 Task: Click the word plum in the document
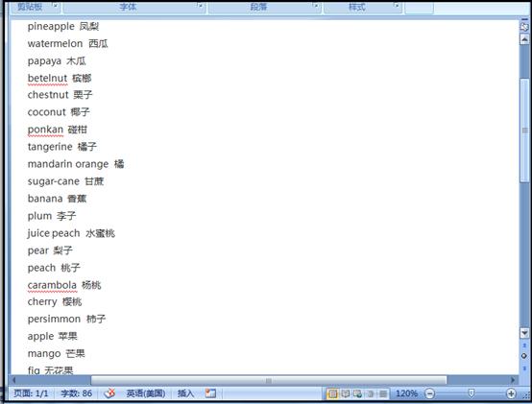(39, 216)
